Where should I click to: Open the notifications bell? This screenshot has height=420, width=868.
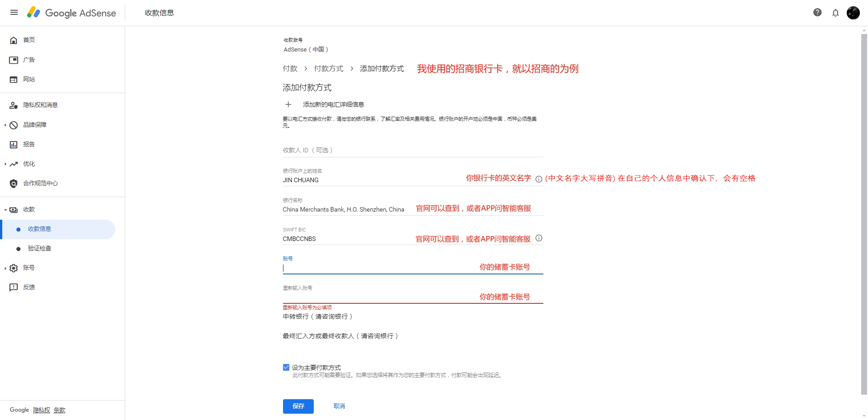pyautogui.click(x=835, y=13)
